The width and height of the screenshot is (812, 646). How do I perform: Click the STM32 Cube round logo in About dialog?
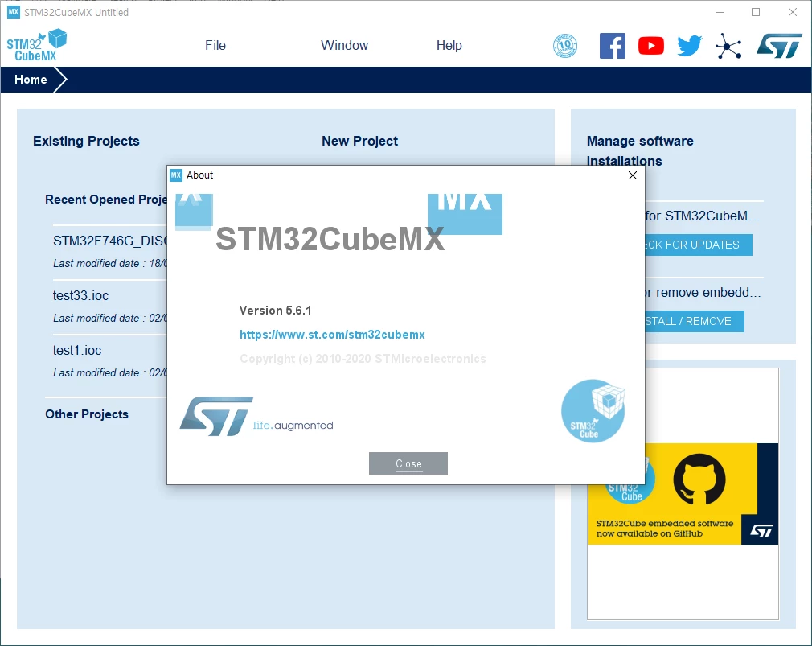click(593, 411)
